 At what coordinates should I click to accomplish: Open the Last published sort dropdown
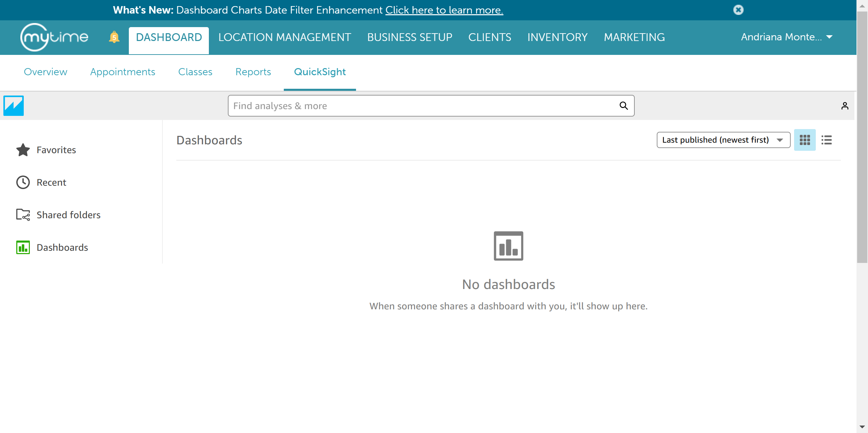[723, 140]
